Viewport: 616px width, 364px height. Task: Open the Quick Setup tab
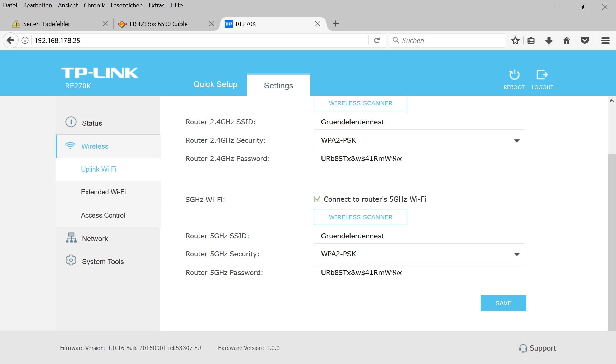[215, 84]
